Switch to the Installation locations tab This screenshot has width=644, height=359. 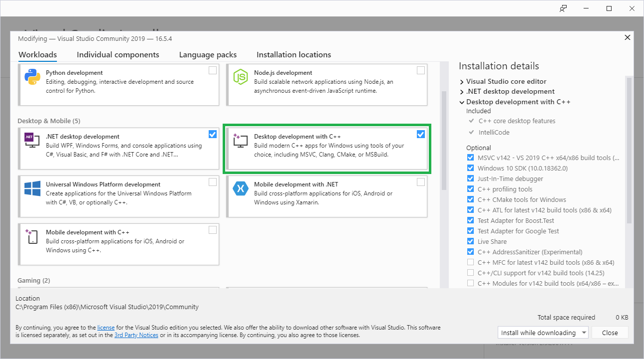coord(294,55)
